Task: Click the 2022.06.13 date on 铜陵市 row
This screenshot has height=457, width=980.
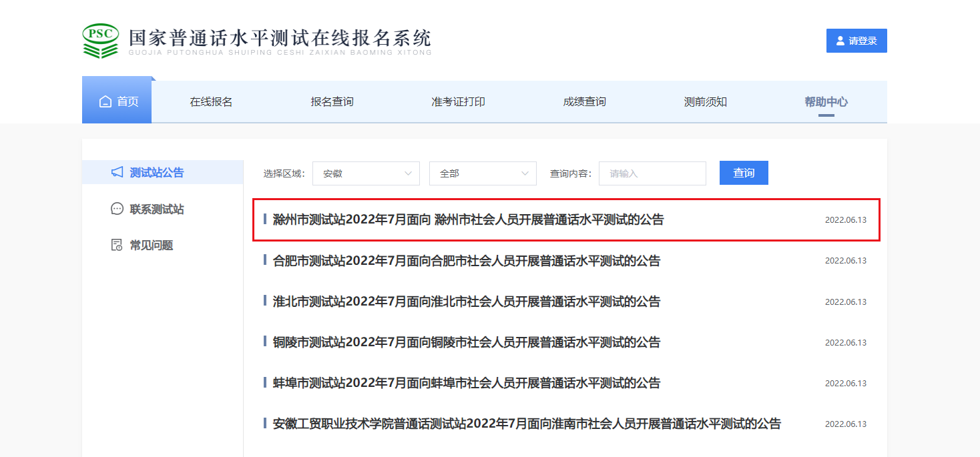Action: [846, 343]
